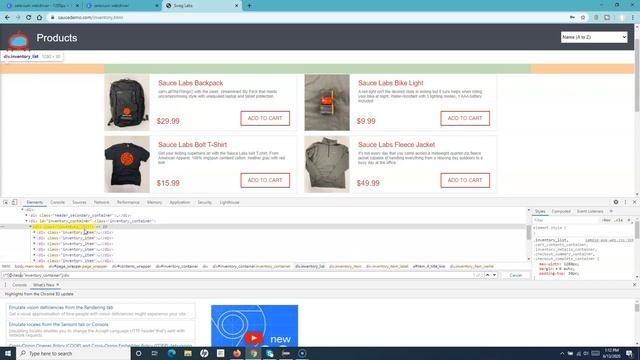Switch to the Computed styles tab
This screenshot has width=640, height=360.
tap(561, 211)
